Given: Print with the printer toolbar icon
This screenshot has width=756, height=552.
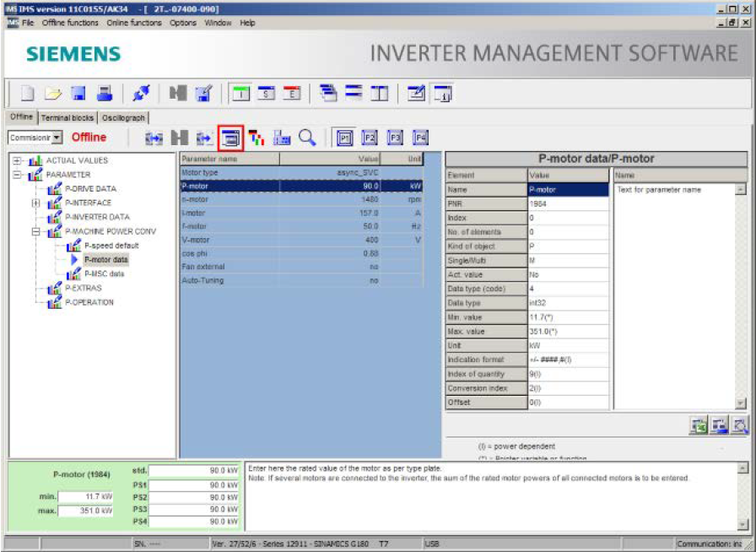Looking at the screenshot, I should tap(105, 93).
